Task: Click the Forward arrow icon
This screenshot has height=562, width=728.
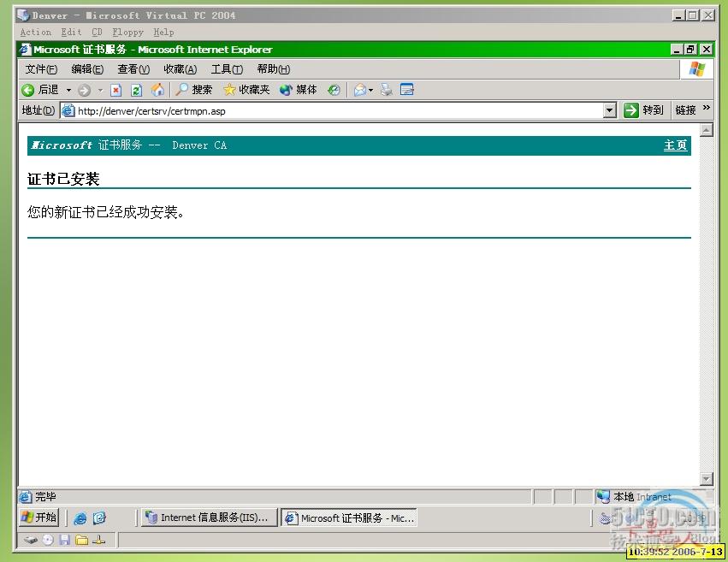Action: tap(84, 90)
